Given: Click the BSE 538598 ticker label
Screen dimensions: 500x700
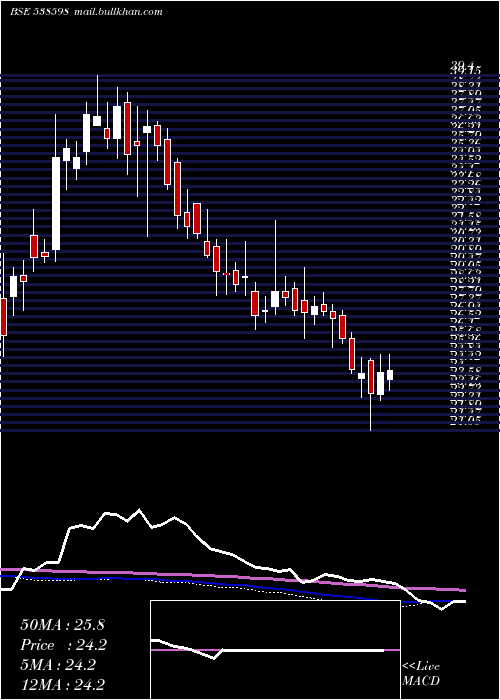Looking at the screenshot, I should point(39,12).
